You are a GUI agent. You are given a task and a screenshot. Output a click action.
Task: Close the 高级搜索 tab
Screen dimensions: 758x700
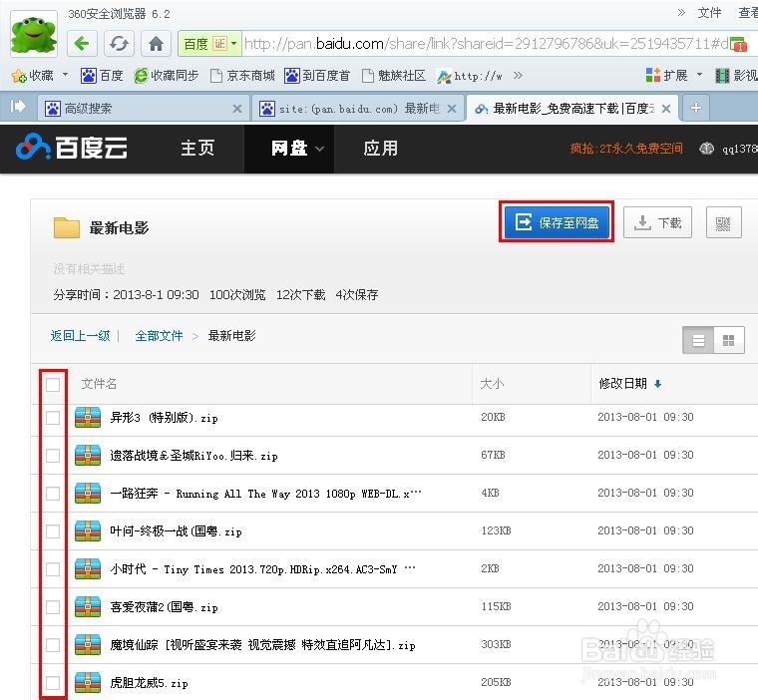click(237, 109)
